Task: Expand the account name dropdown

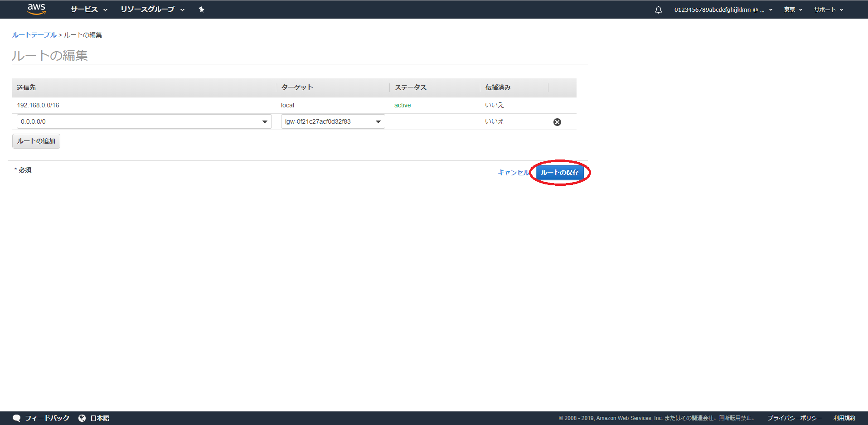Action: [723, 10]
